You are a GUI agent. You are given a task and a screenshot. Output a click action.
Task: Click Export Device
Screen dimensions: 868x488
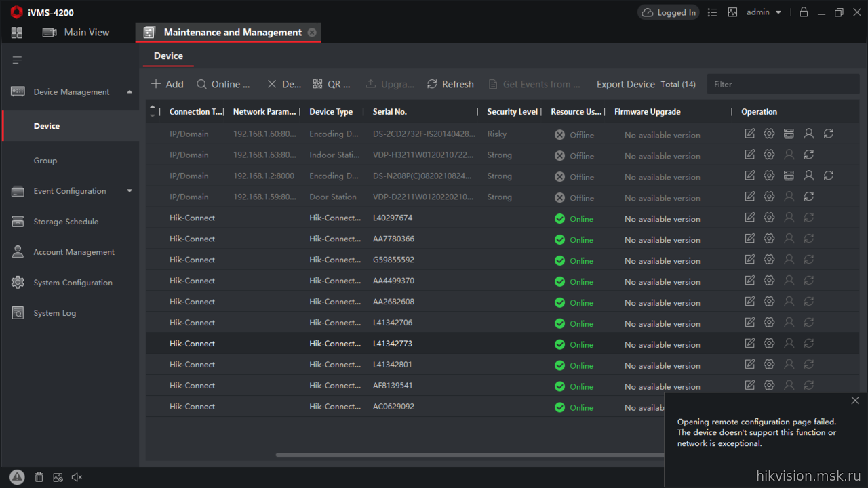(626, 85)
